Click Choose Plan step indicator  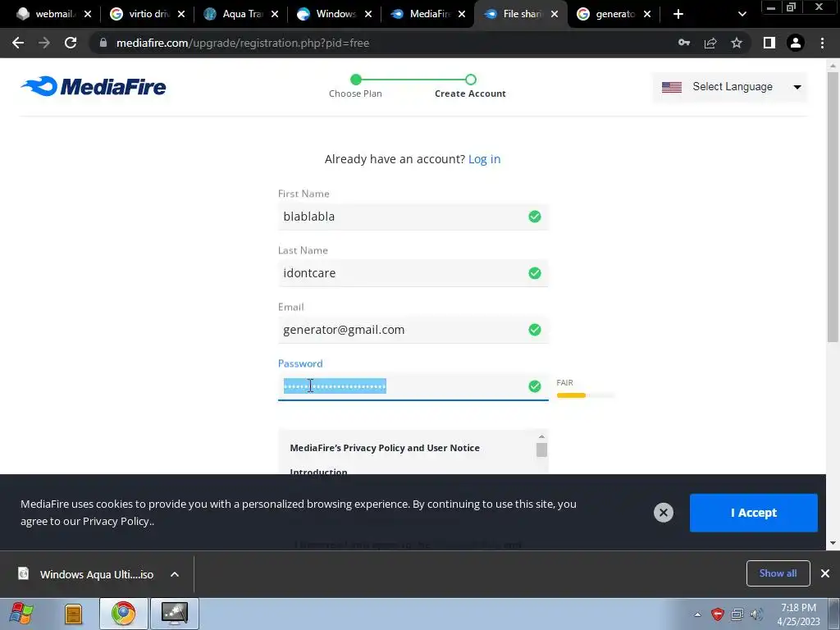(x=355, y=86)
